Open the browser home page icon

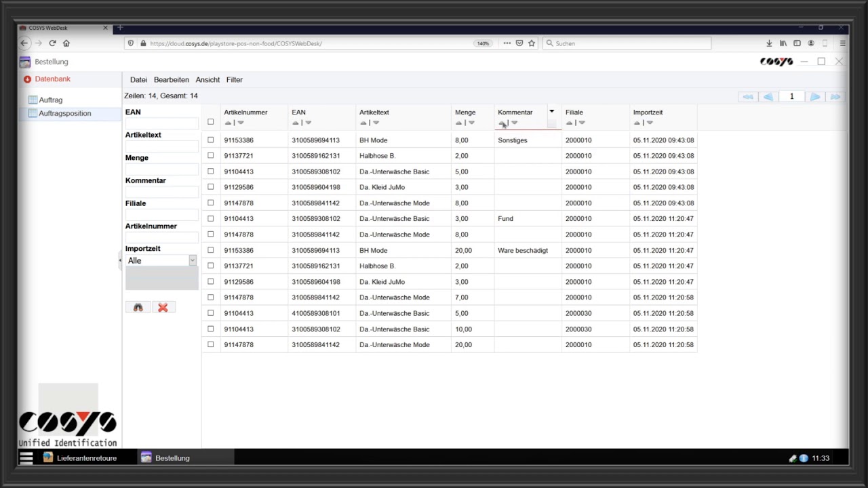tap(66, 43)
